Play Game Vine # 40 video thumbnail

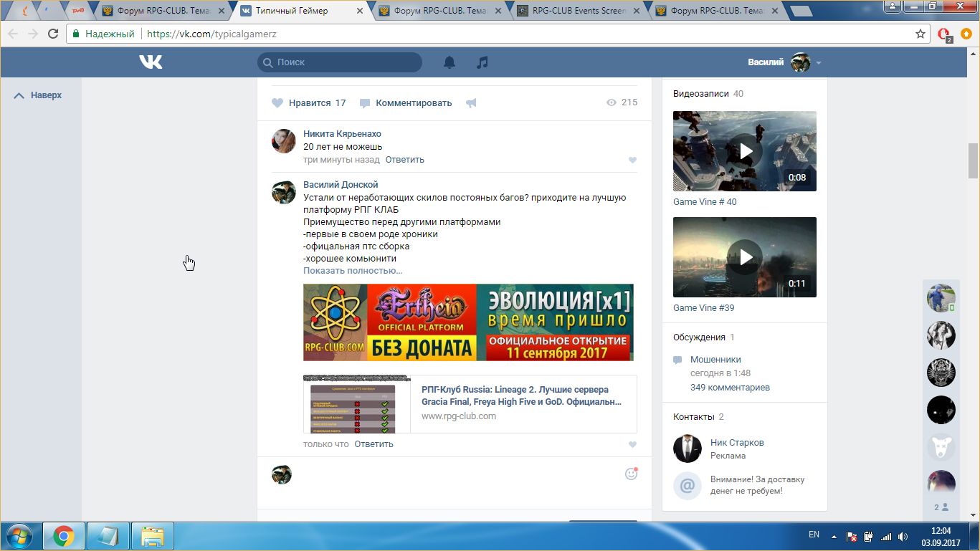pos(745,151)
